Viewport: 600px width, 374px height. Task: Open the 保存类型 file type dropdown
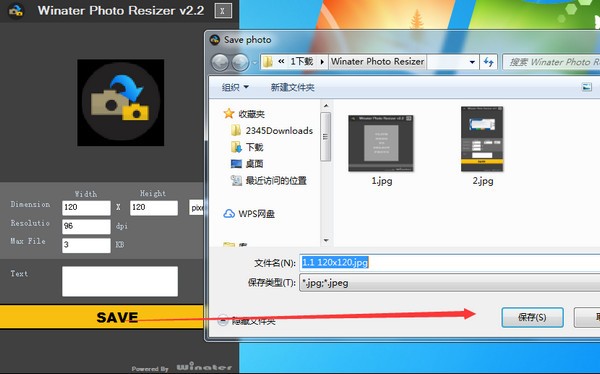(x=450, y=283)
